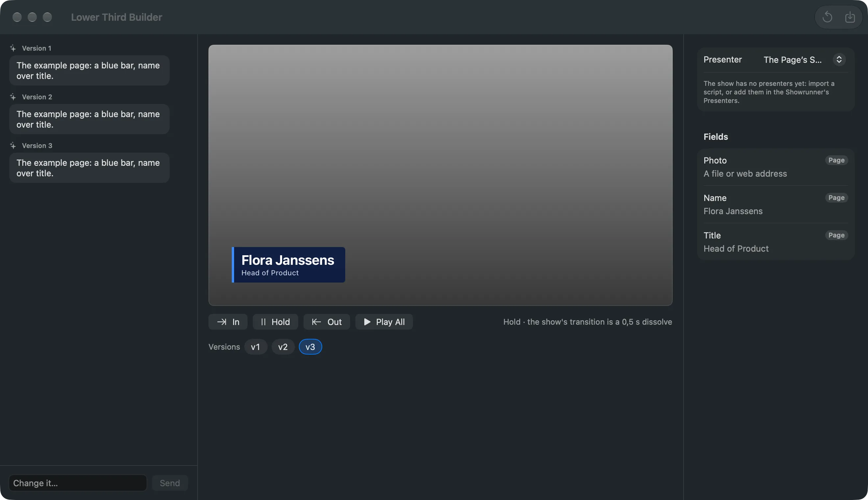The height and width of the screenshot is (500, 868).
Task: Click the Version 1 label
Action: [37, 48]
